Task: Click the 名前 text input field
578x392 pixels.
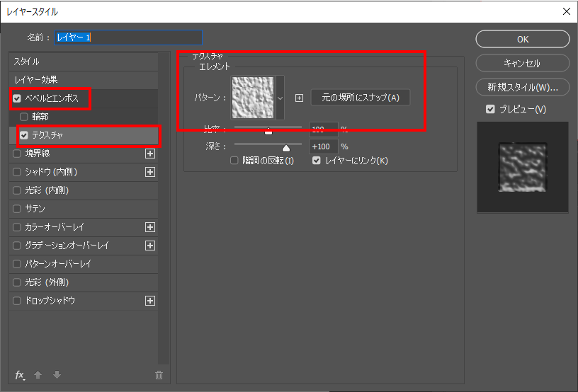Action: pyautogui.click(x=128, y=38)
